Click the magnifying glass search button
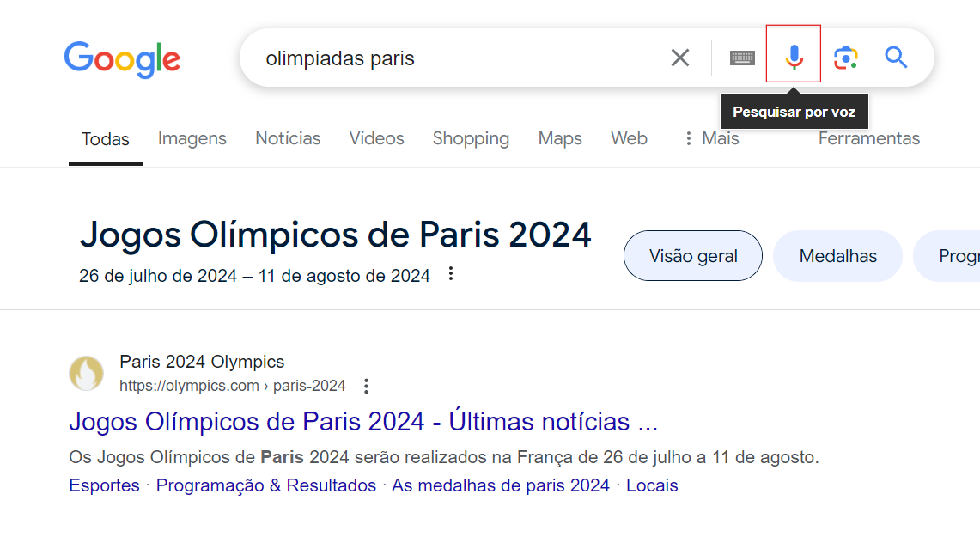980x537 pixels. (x=896, y=58)
